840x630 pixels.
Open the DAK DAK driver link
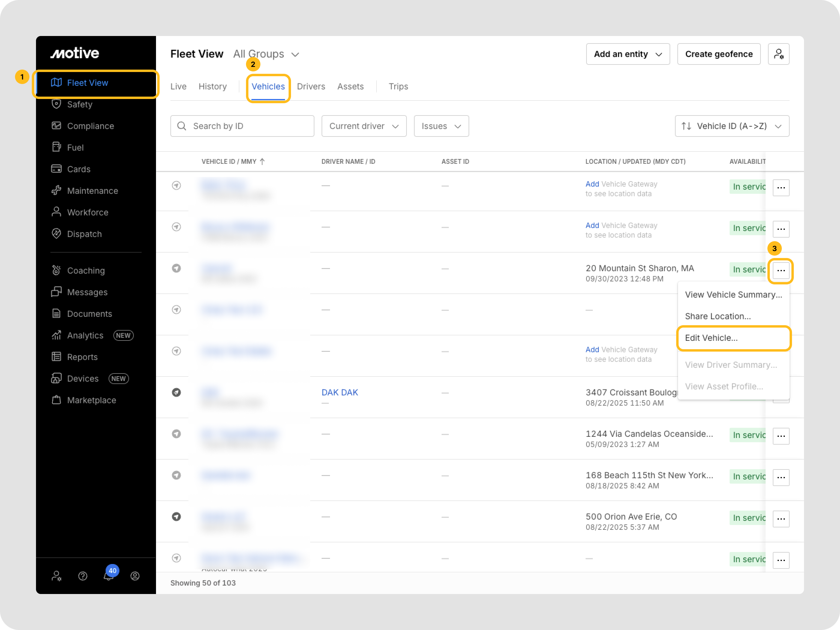point(340,392)
